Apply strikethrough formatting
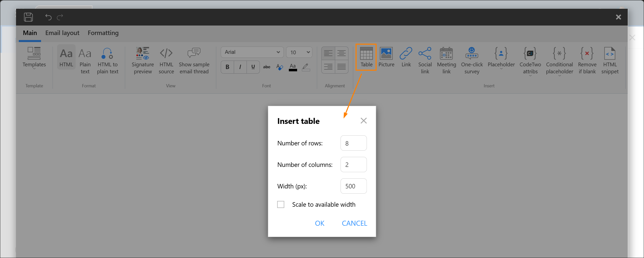 (x=267, y=67)
